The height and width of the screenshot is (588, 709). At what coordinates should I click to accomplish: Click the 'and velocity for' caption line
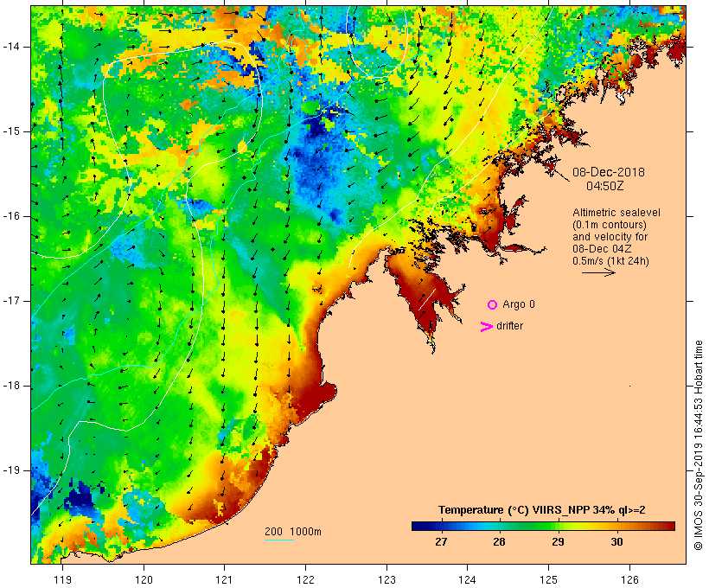(610, 237)
